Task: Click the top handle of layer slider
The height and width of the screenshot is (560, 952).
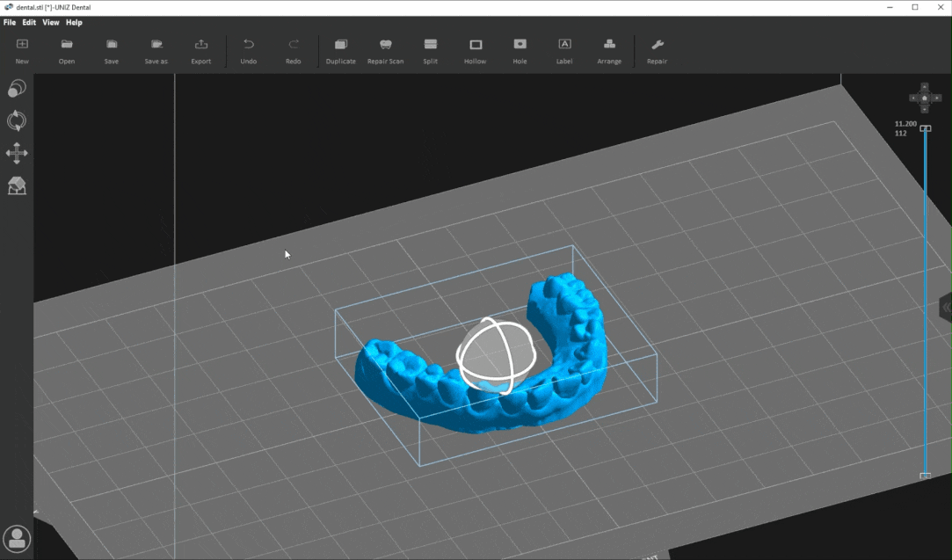Action: 925,128
